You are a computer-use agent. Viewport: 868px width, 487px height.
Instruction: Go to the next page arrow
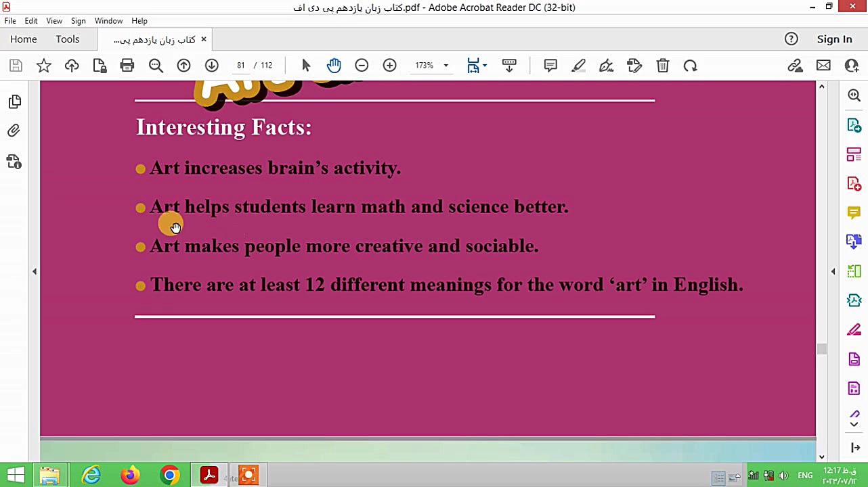click(x=212, y=66)
